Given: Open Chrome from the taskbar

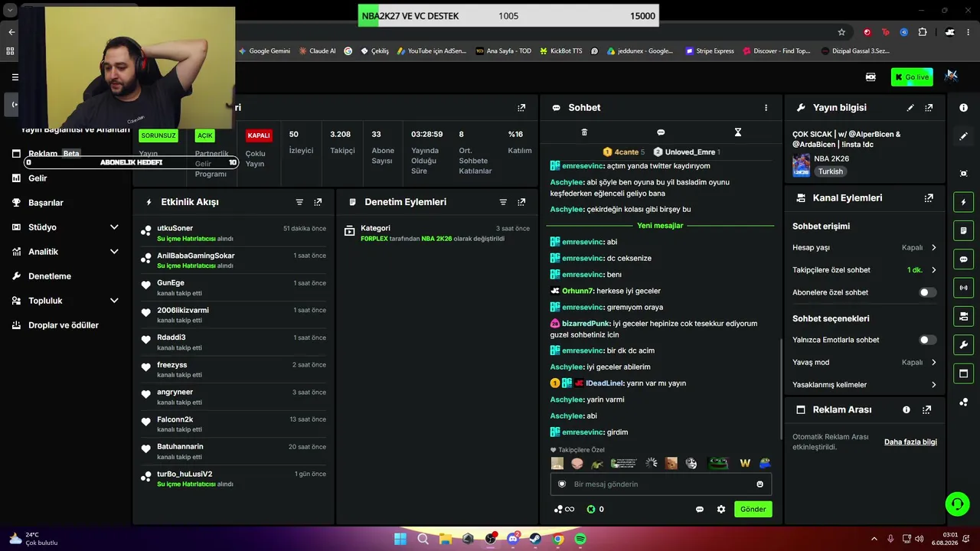Looking at the screenshot, I should pos(558,539).
